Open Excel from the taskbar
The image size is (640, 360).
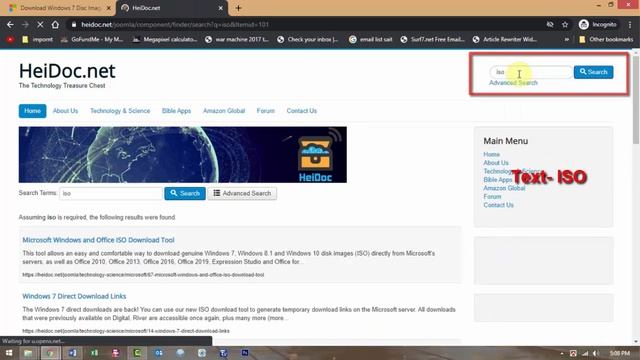point(94,353)
